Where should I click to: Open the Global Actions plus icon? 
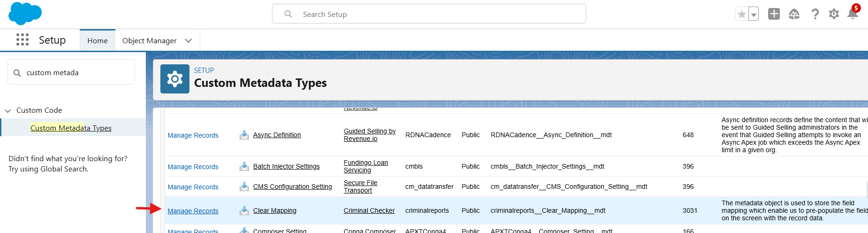774,14
